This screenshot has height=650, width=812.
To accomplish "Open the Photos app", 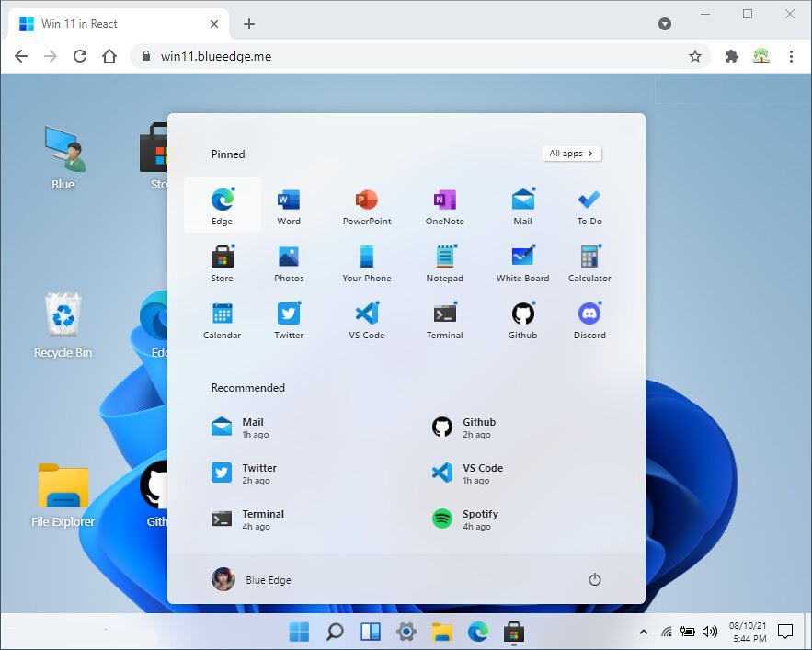I will pyautogui.click(x=289, y=262).
